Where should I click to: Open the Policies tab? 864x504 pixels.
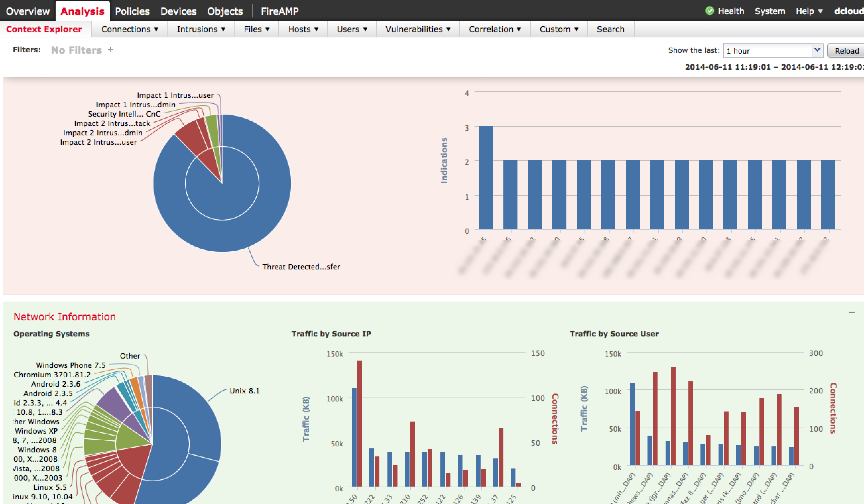pos(132,11)
